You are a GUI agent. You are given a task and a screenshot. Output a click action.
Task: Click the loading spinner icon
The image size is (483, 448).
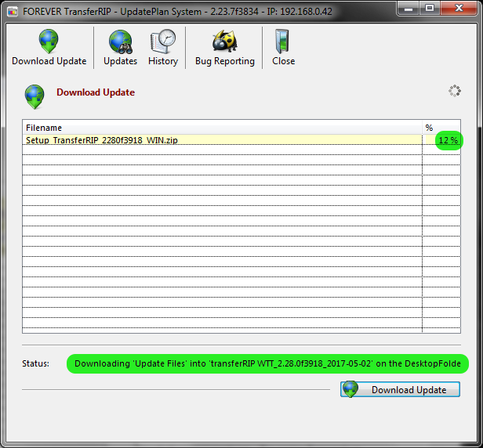click(454, 91)
